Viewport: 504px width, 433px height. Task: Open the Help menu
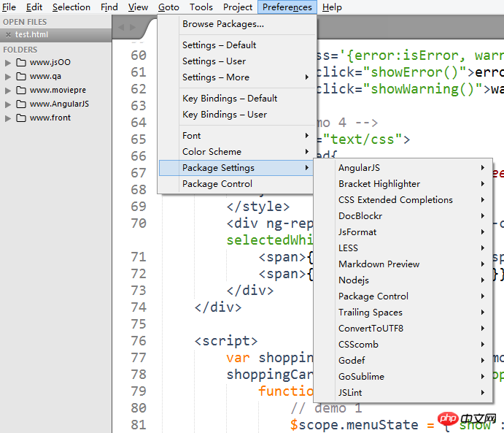tap(332, 7)
